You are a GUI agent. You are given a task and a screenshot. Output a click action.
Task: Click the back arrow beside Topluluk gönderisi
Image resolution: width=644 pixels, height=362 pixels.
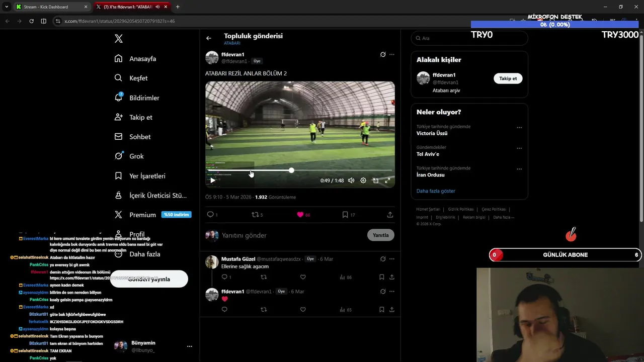(209, 38)
